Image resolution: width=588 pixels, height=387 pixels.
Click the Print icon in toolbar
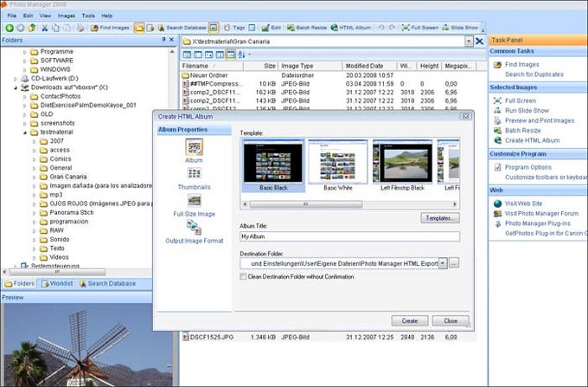coord(80,28)
